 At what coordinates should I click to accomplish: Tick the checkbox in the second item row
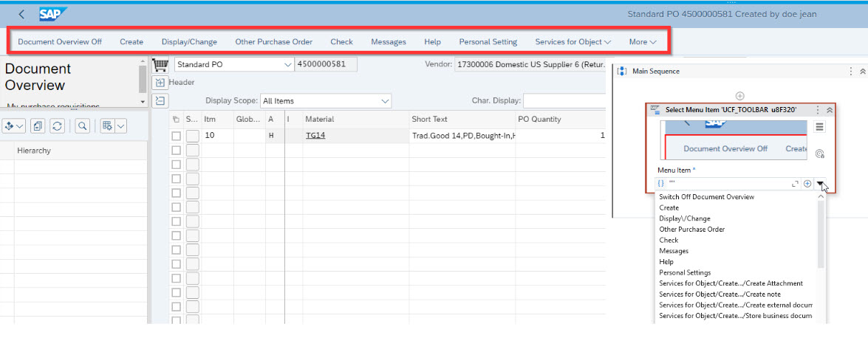pos(176,151)
